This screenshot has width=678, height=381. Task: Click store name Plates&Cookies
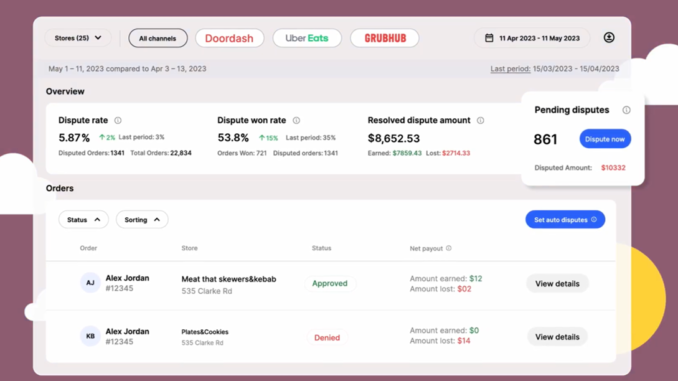tap(205, 332)
